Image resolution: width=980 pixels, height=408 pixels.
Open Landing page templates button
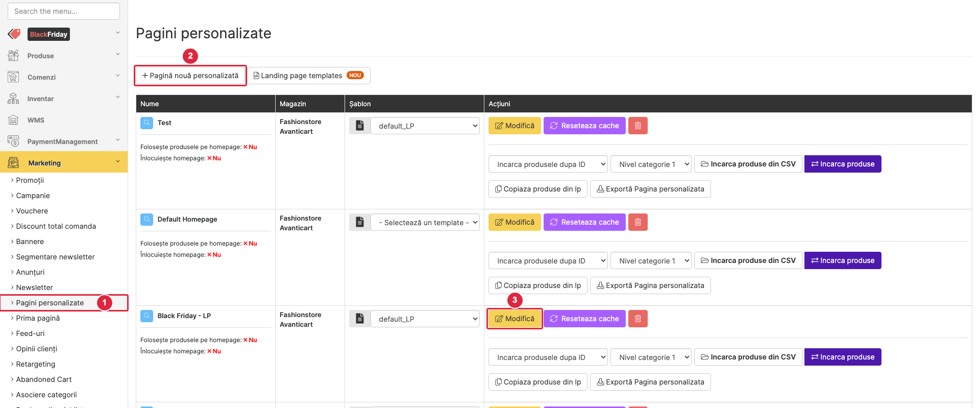pyautogui.click(x=309, y=76)
